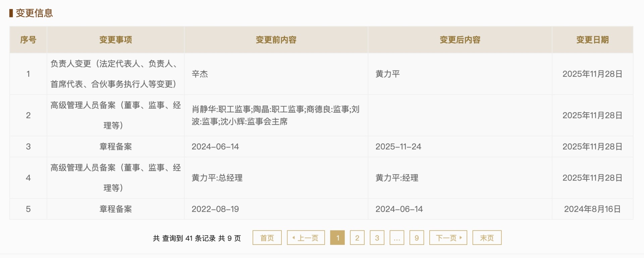Click the ellipsis pagination button
The height and width of the screenshot is (258, 644).
(x=397, y=238)
